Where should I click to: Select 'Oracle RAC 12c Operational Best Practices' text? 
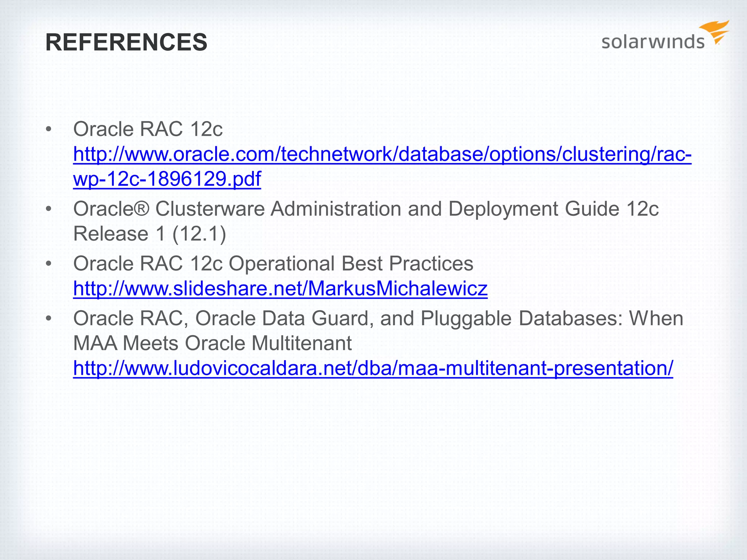273,263
